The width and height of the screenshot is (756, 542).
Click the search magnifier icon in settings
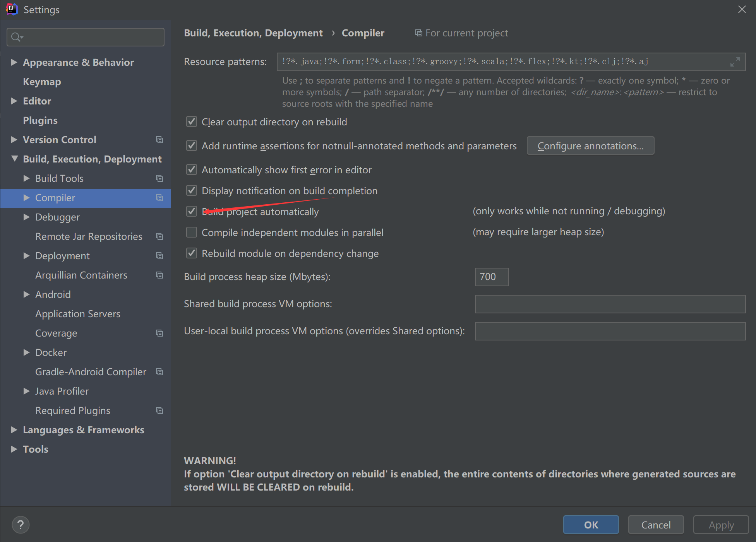pos(16,37)
